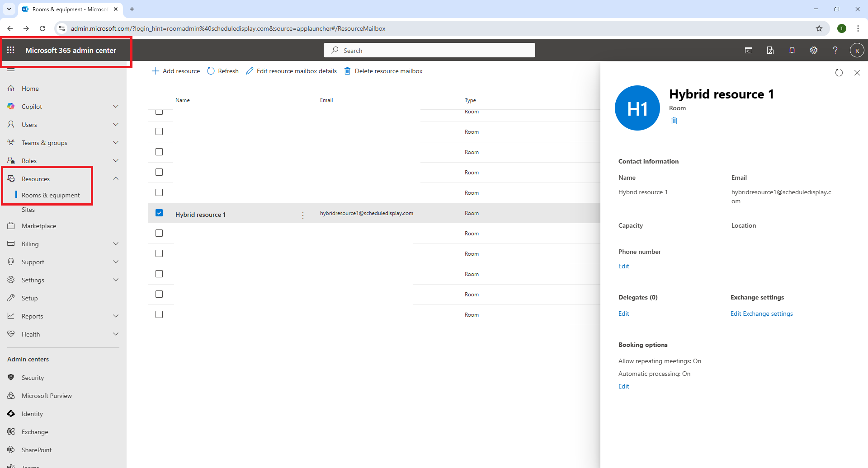The width and height of the screenshot is (868, 468).
Task: Click Edit under Phone number
Action: click(623, 266)
